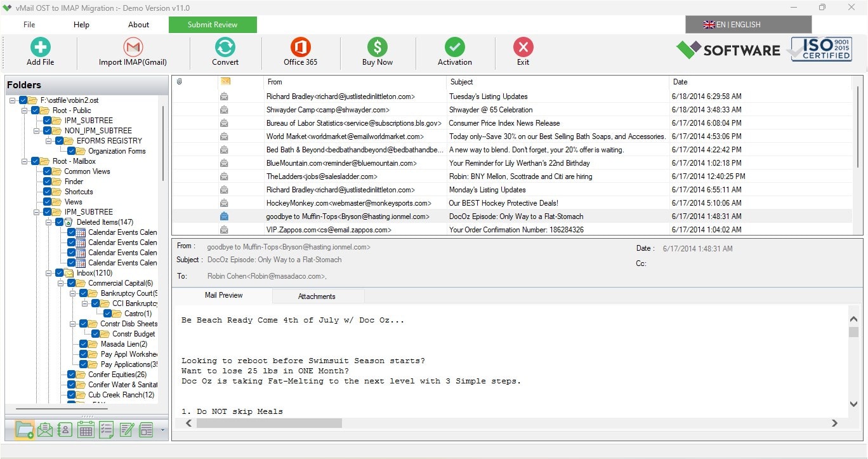The height and width of the screenshot is (459, 868).
Task: Click the Software logo in header
Action: [x=728, y=50]
